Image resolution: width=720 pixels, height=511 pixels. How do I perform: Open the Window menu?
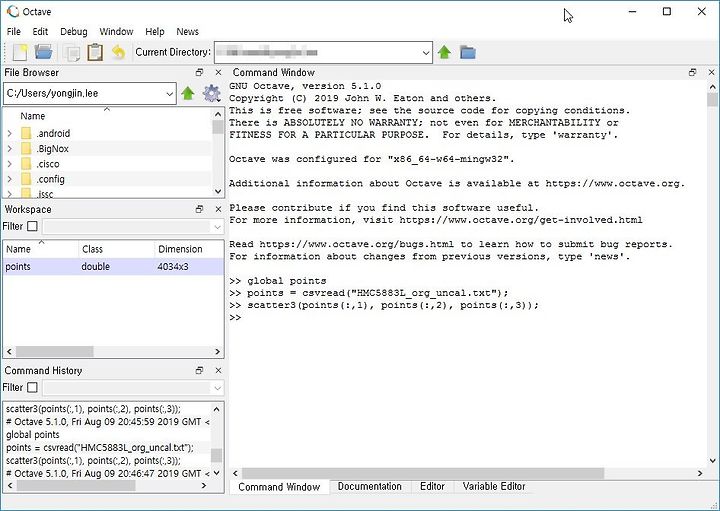point(116,32)
